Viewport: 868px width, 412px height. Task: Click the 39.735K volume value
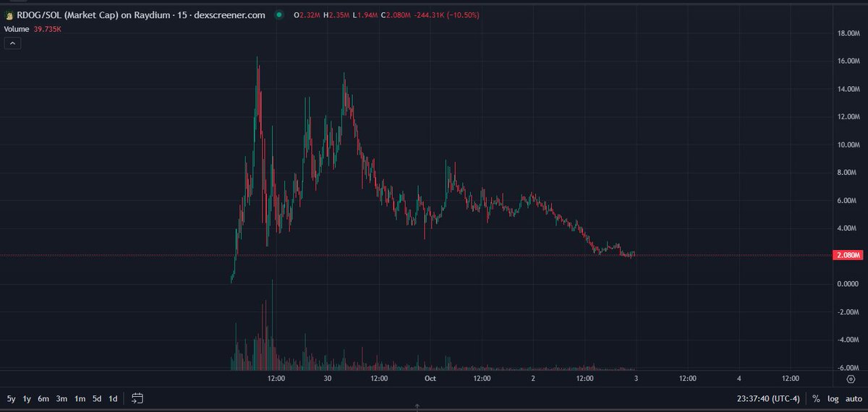(48, 30)
